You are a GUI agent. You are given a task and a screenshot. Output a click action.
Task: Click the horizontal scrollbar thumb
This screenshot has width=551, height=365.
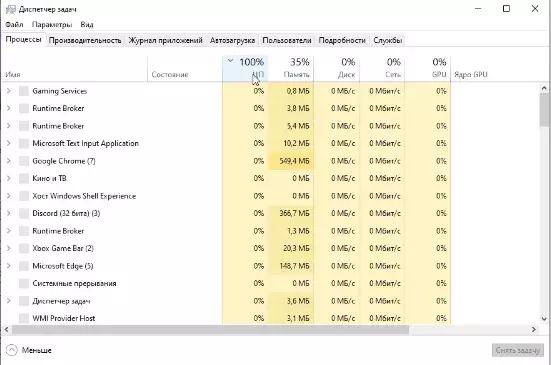(210, 330)
